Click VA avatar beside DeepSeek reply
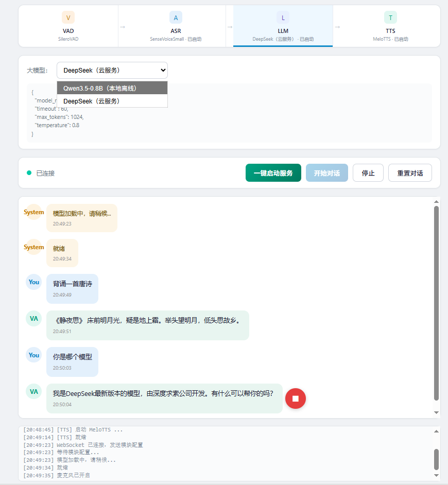Image resolution: width=448 pixels, height=485 pixels. click(33, 391)
